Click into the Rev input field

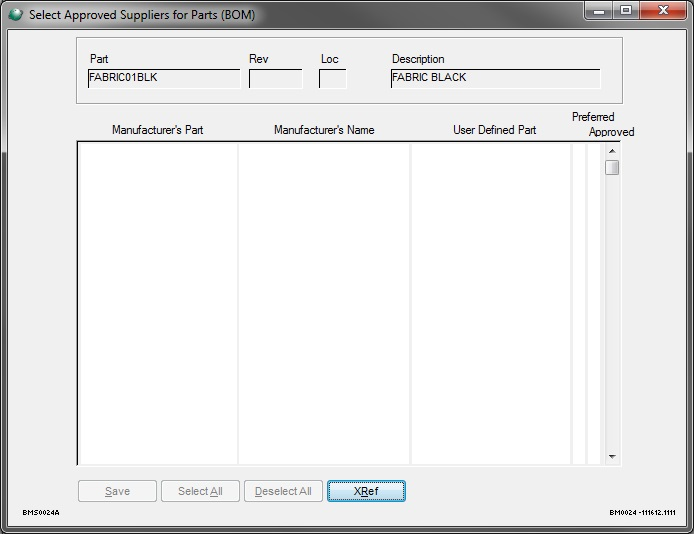point(276,79)
